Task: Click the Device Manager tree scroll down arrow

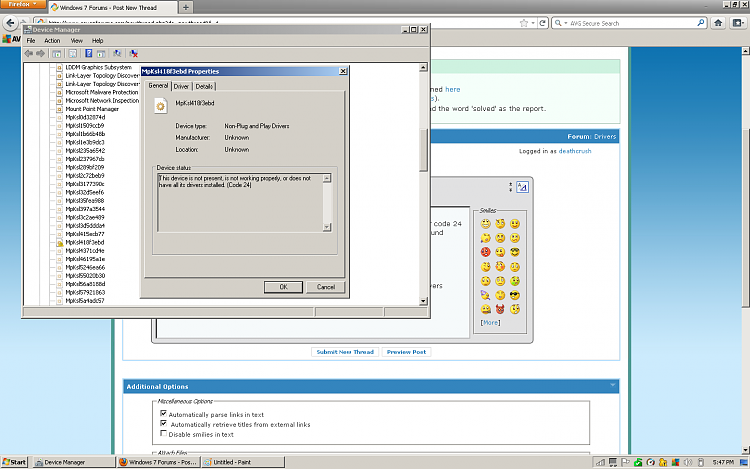Action: tap(423, 301)
